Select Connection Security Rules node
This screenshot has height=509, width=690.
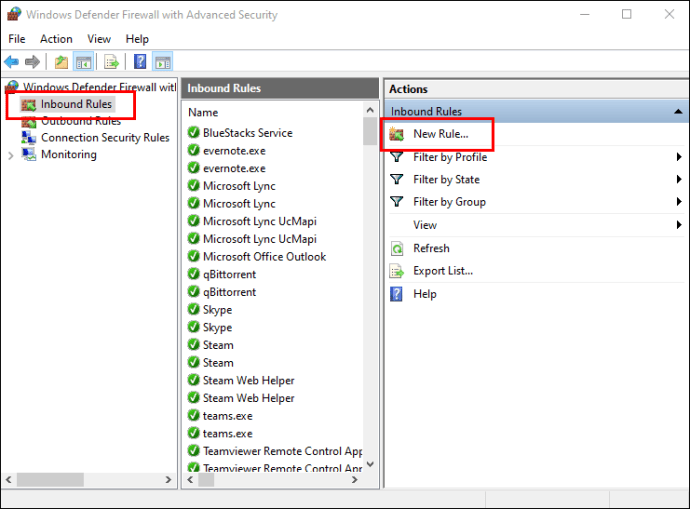[105, 138]
